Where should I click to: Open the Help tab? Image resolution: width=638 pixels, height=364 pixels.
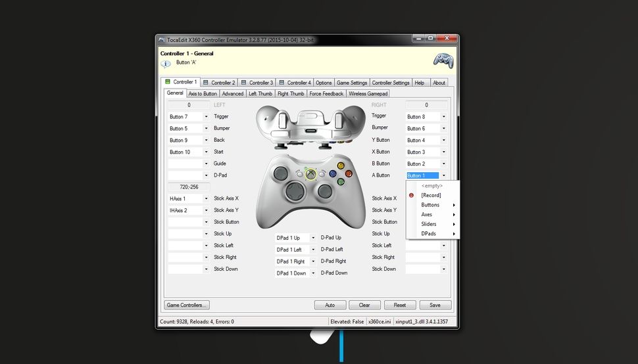coord(420,83)
